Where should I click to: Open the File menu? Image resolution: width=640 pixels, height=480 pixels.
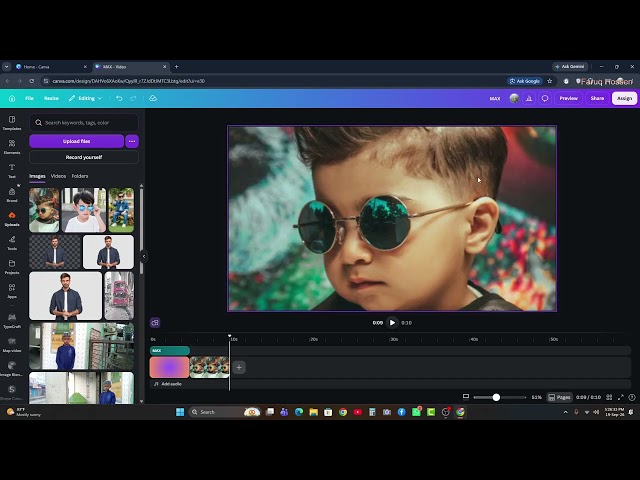tap(29, 98)
